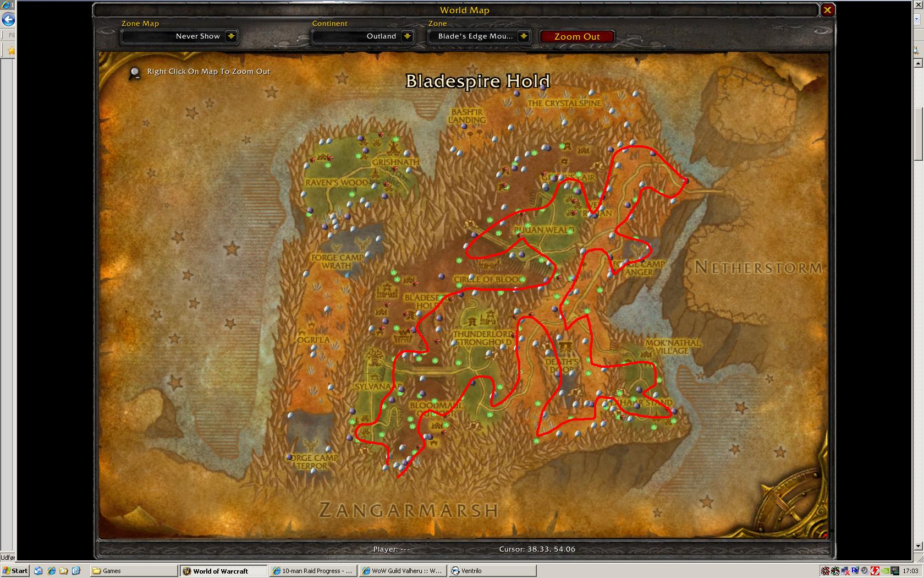Switch to Ventrilo taskbar button
This screenshot has height=578, width=924.
point(492,571)
